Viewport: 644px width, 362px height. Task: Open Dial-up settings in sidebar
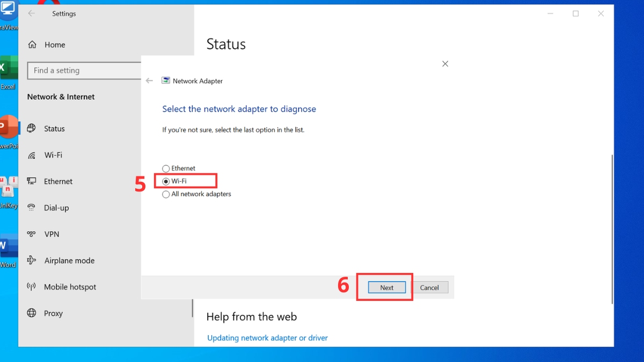coord(56,208)
